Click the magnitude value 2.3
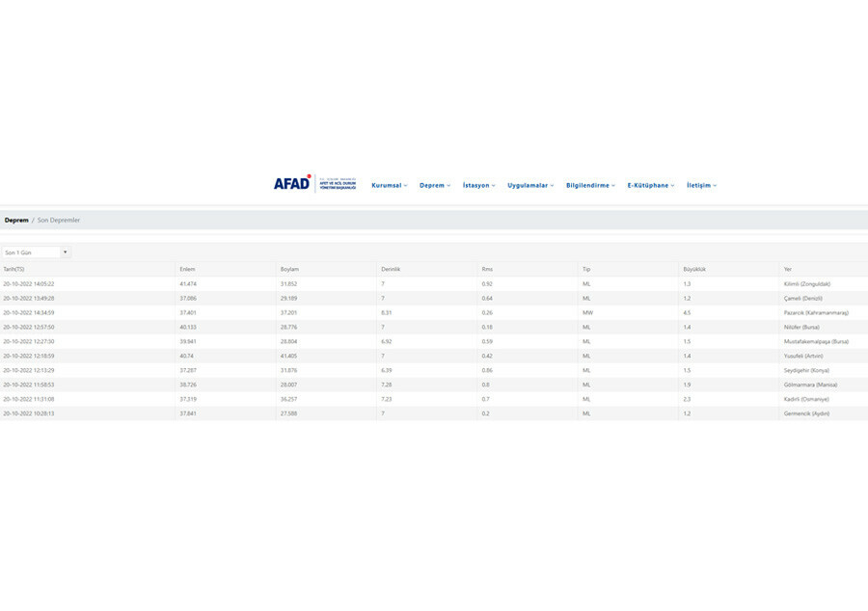The width and height of the screenshot is (868, 611). tap(687, 399)
